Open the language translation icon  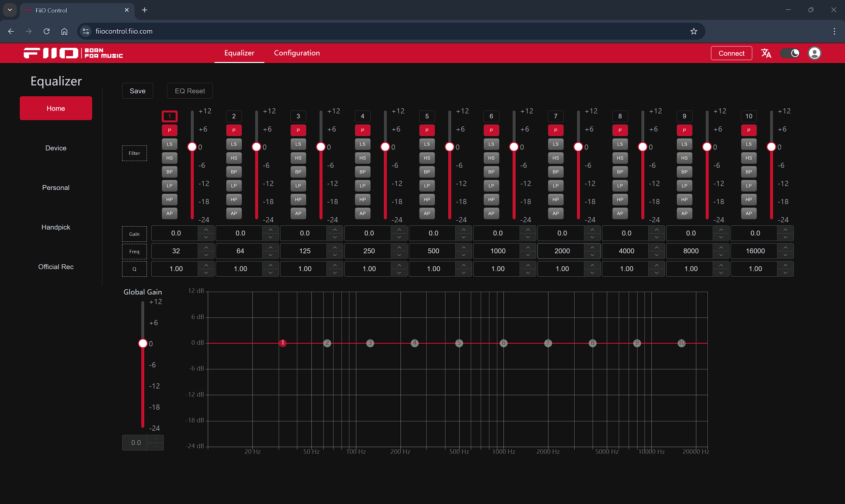766,53
